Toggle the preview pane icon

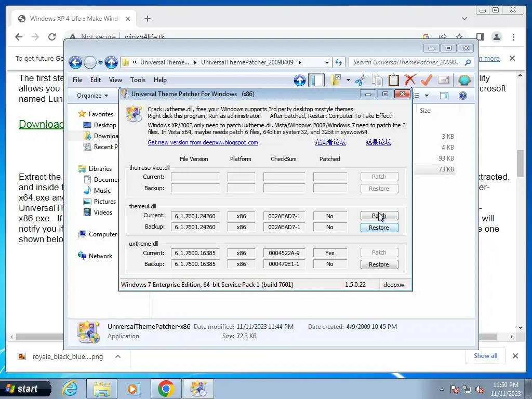(444, 96)
